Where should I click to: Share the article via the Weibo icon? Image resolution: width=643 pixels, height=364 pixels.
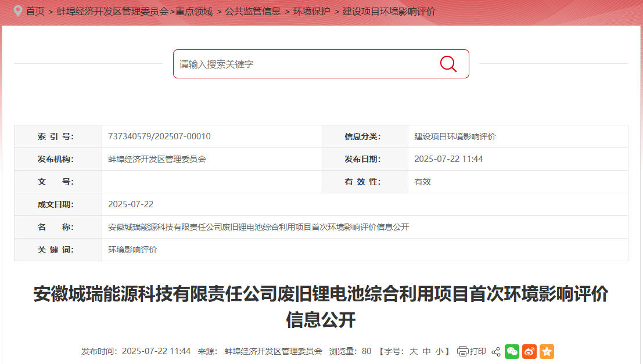pos(529,351)
